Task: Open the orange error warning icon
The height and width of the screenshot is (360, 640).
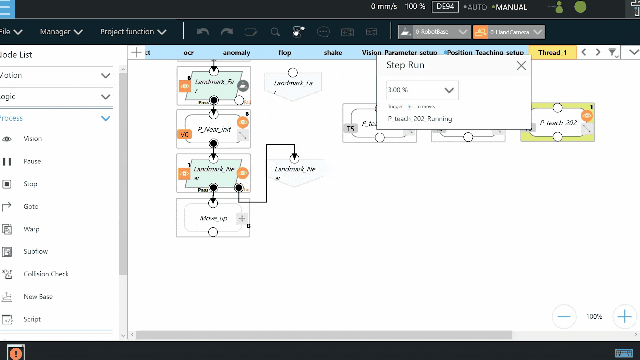Action: click(16, 352)
